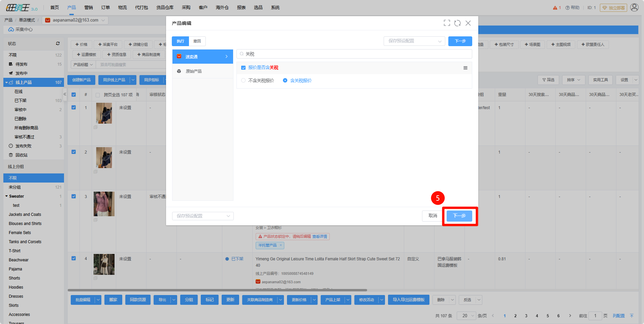
Task: Open the 首页 menu
Action: pos(55,7)
